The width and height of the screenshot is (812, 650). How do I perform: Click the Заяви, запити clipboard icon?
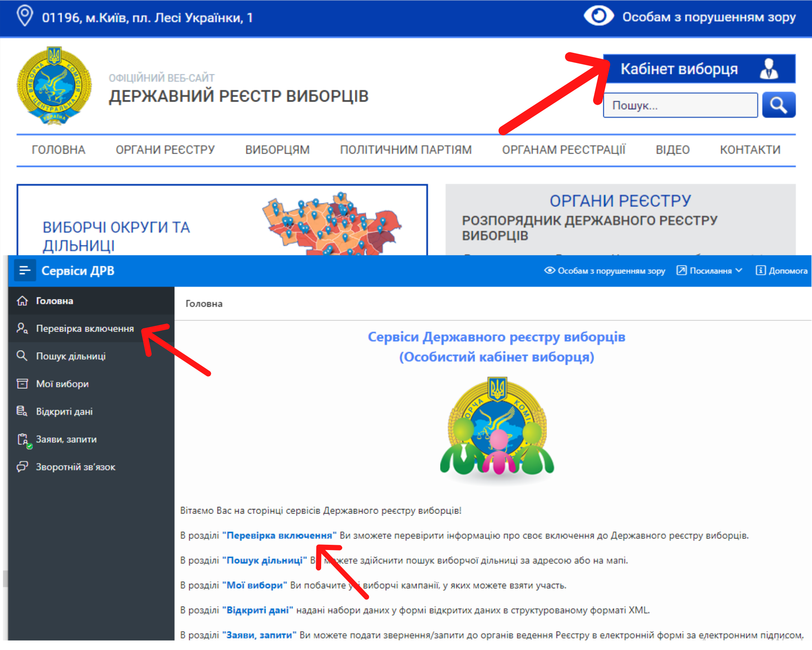coord(23,439)
